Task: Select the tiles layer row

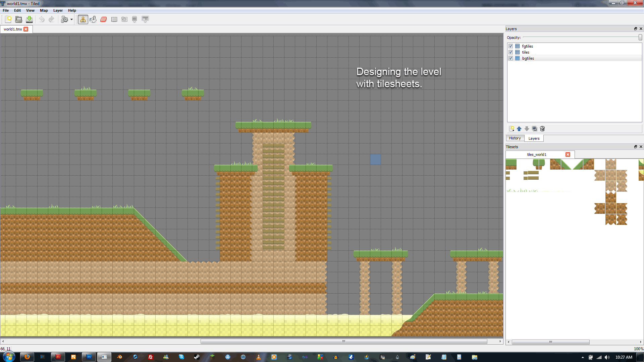Action: (x=575, y=52)
